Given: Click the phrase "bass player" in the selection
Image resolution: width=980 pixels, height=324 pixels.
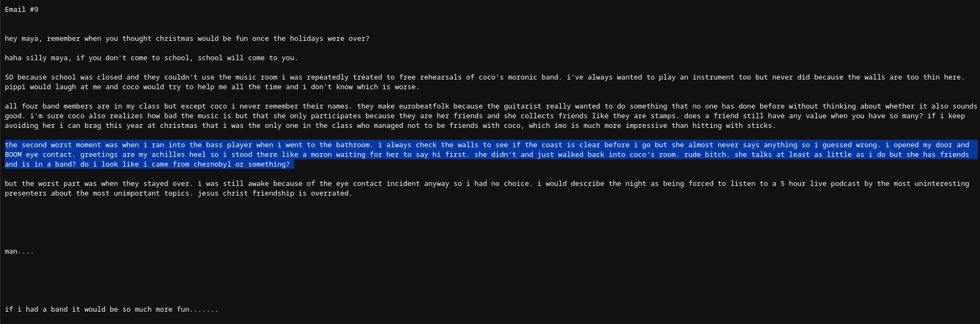Looking at the screenshot, I should tap(229, 145).
